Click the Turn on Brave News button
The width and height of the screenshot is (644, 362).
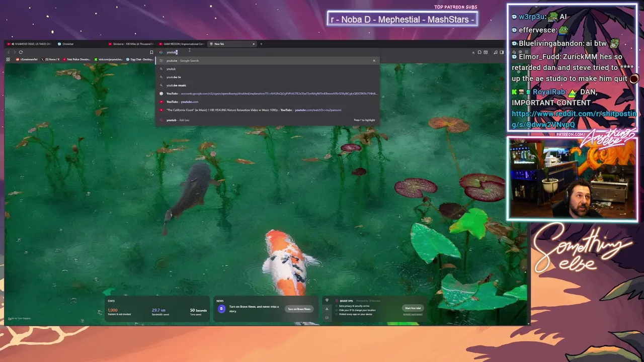(299, 309)
